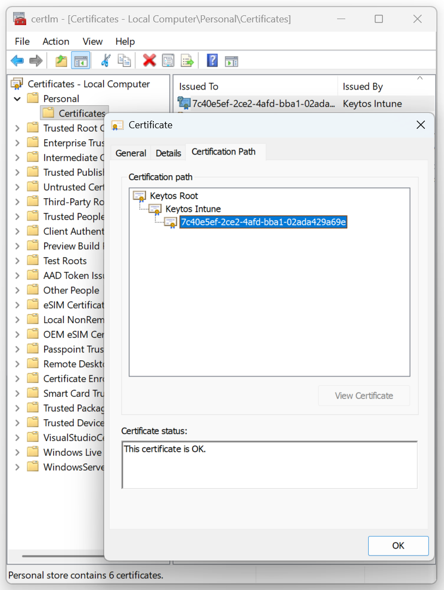
Task: Click the Cut scissors icon
Action: [x=106, y=61]
